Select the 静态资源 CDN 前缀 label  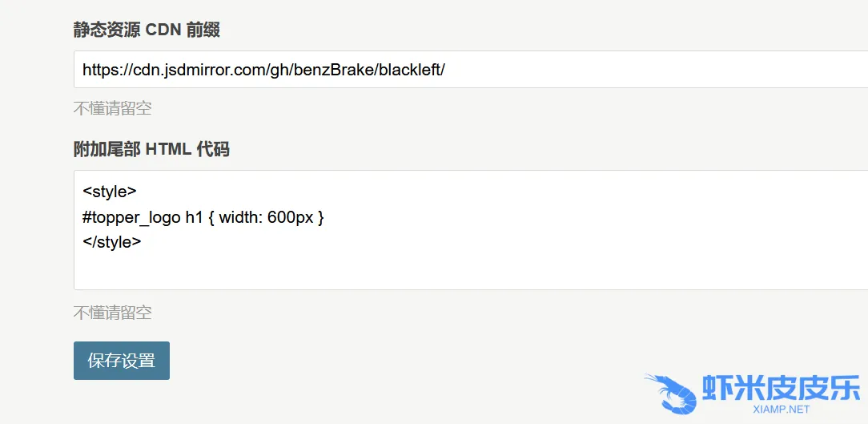(x=147, y=30)
